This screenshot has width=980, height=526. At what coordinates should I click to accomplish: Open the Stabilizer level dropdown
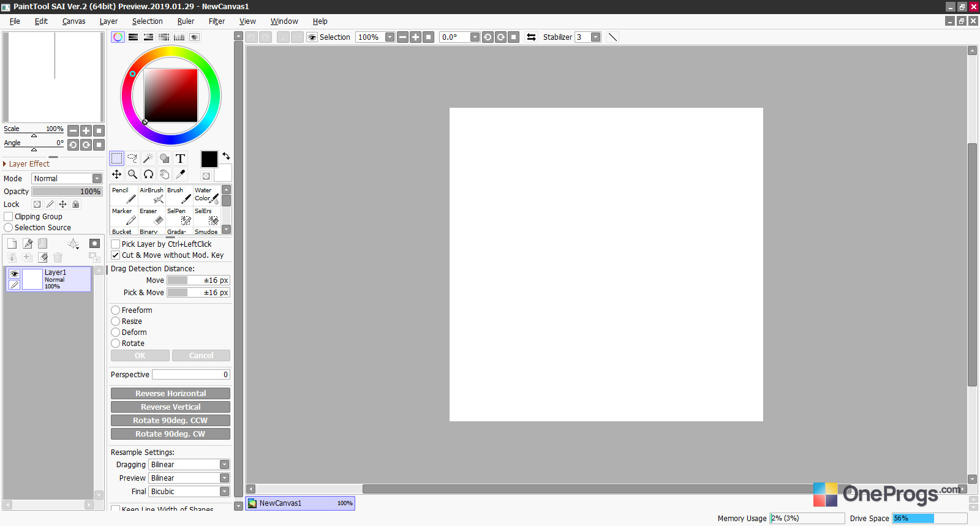coord(595,37)
